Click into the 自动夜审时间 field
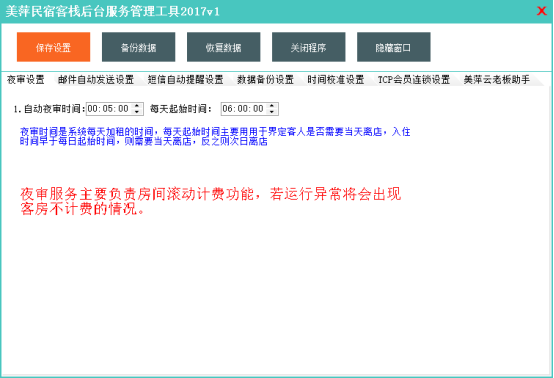 109,109
